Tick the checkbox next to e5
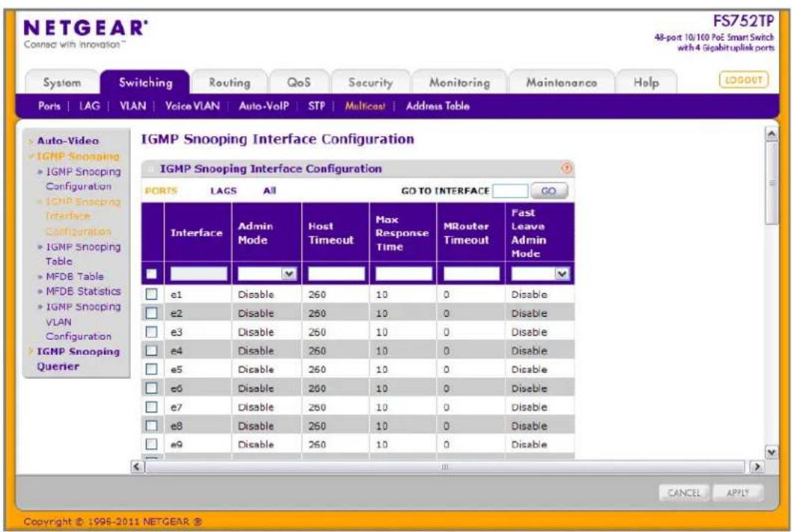792x532 pixels. point(152,369)
